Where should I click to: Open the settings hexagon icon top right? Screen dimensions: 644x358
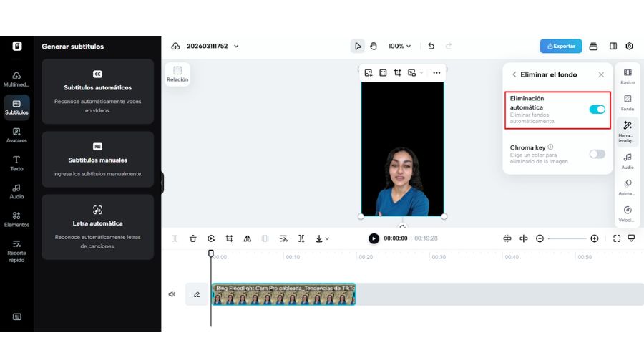point(629,46)
